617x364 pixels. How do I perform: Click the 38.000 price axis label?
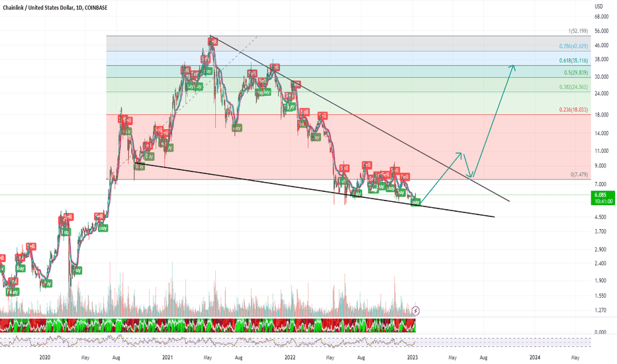point(602,60)
